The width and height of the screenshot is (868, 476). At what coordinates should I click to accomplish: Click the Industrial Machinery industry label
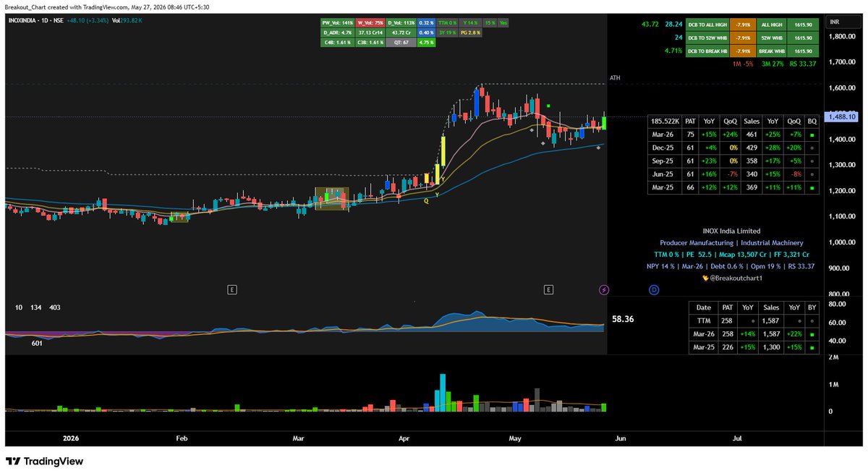(x=771, y=243)
